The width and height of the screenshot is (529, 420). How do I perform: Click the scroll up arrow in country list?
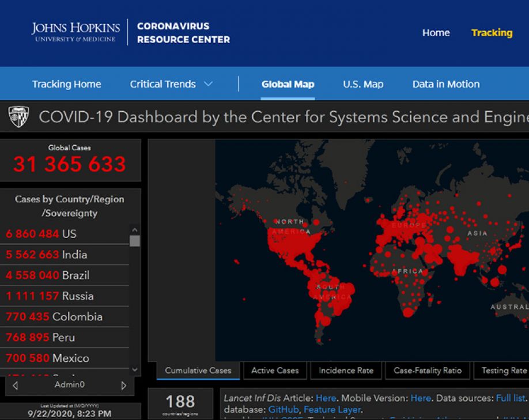(135, 230)
